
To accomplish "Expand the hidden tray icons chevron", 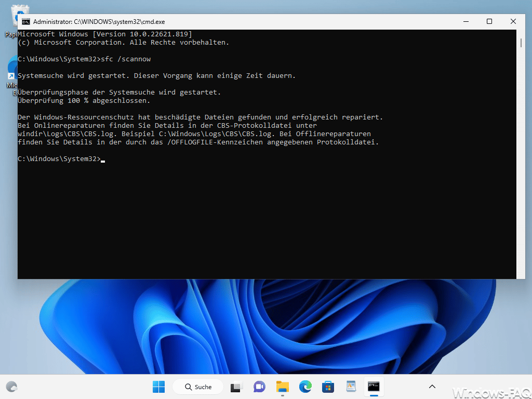I will [x=432, y=387].
